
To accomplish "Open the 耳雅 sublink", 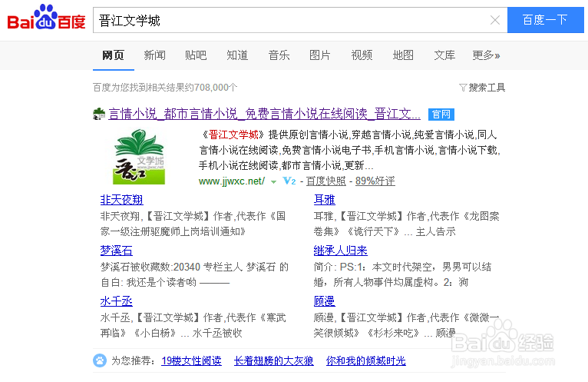I will [x=325, y=200].
